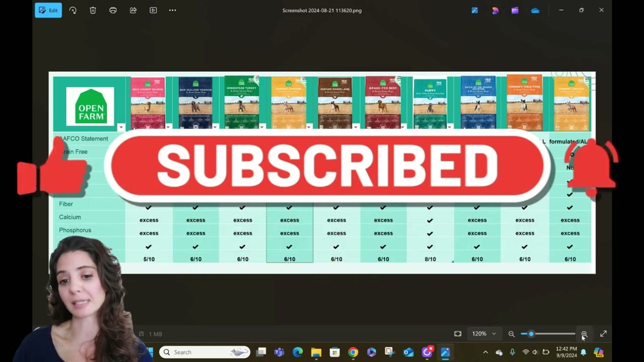Open the See more three-dots menu

coord(172,10)
